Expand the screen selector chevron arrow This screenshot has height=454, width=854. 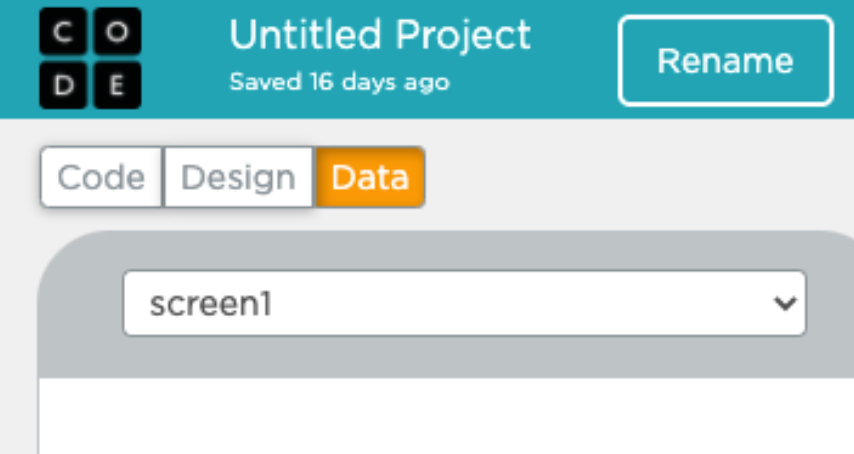[x=785, y=303]
